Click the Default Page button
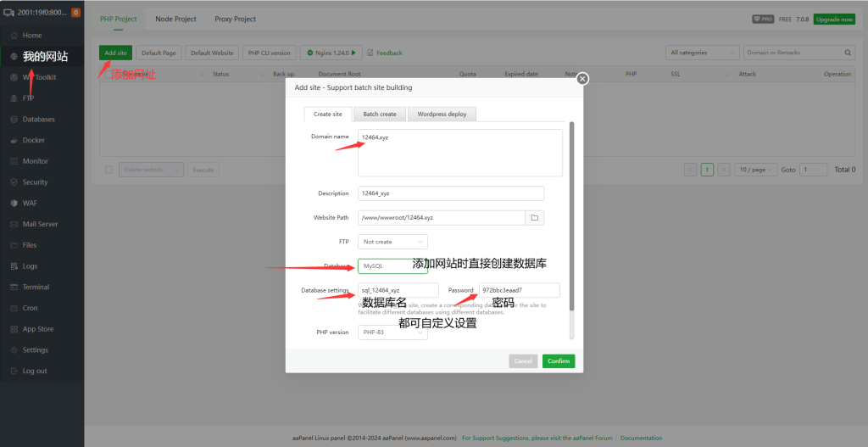This screenshot has height=447, width=868. coord(159,53)
